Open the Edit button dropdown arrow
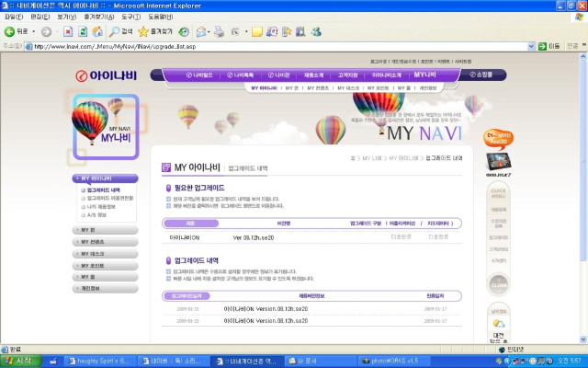588x368 pixels. tap(246, 32)
